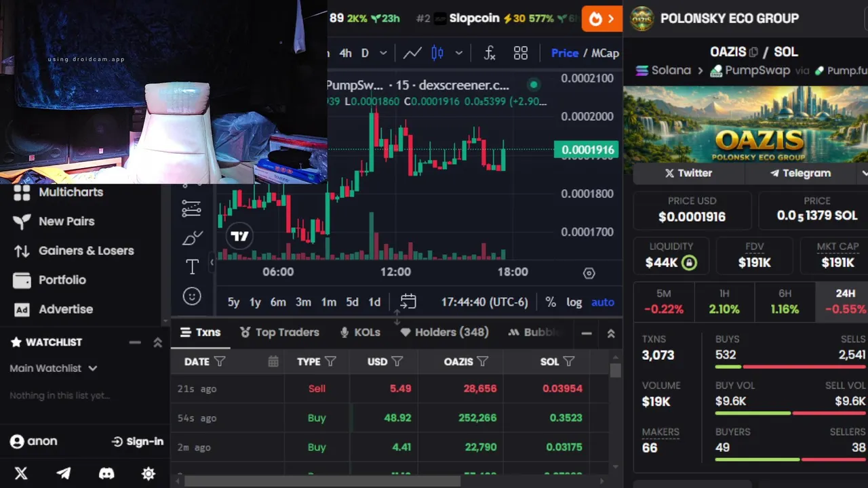
Task: Select the 4h timeframe
Action: 346,53
